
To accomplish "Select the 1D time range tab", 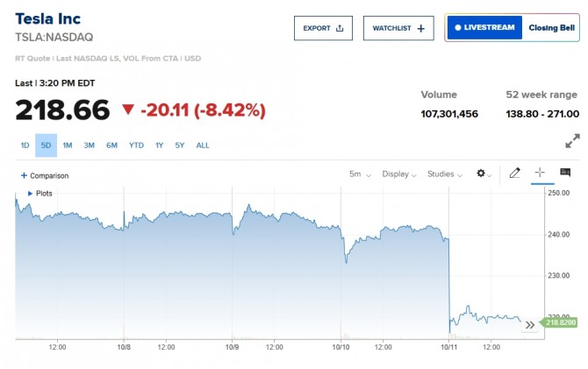I will point(25,145).
